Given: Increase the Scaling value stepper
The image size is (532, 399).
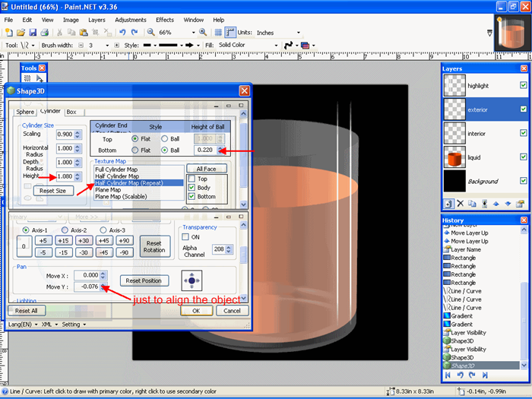Looking at the screenshot, I should [78, 132].
